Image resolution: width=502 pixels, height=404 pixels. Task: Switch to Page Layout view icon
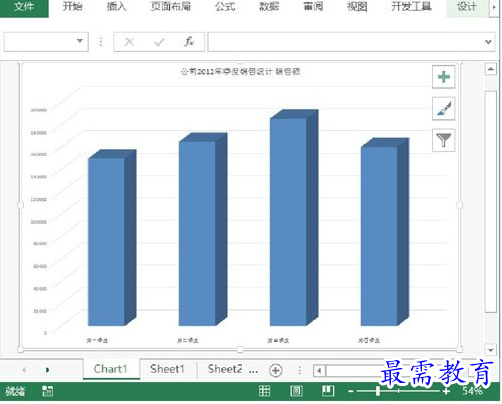pos(296,391)
